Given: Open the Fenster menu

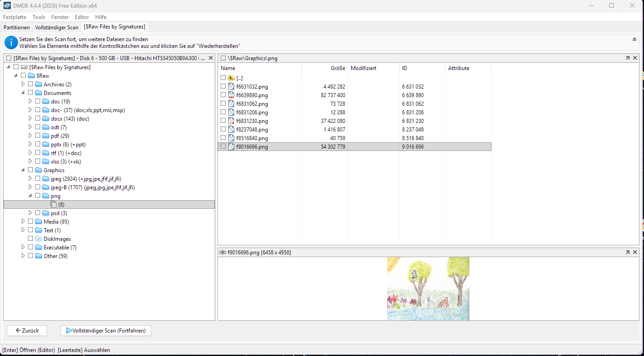Looking at the screenshot, I should tap(60, 17).
